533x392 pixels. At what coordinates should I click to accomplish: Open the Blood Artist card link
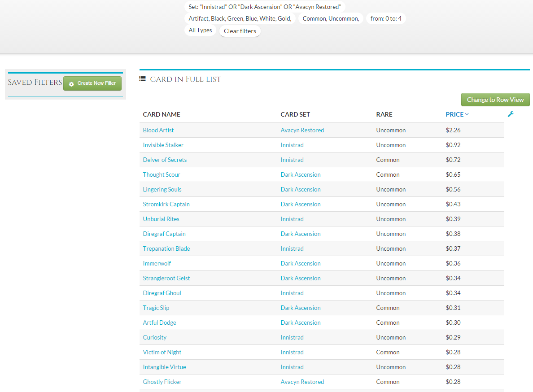click(158, 130)
